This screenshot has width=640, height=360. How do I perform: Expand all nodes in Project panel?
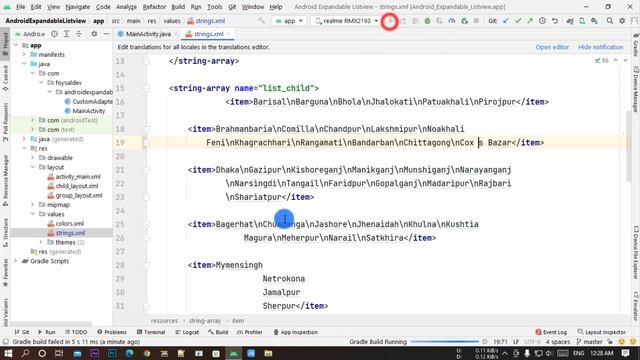pyautogui.click(x=66, y=34)
